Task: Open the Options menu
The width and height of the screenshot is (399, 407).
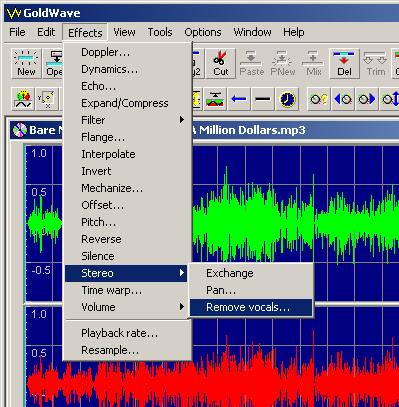Action: point(203,32)
